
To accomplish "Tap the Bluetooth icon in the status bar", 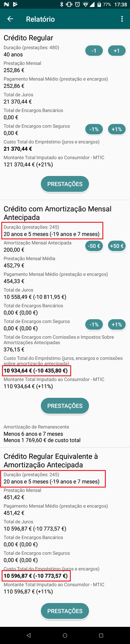I will tap(62, 5).
